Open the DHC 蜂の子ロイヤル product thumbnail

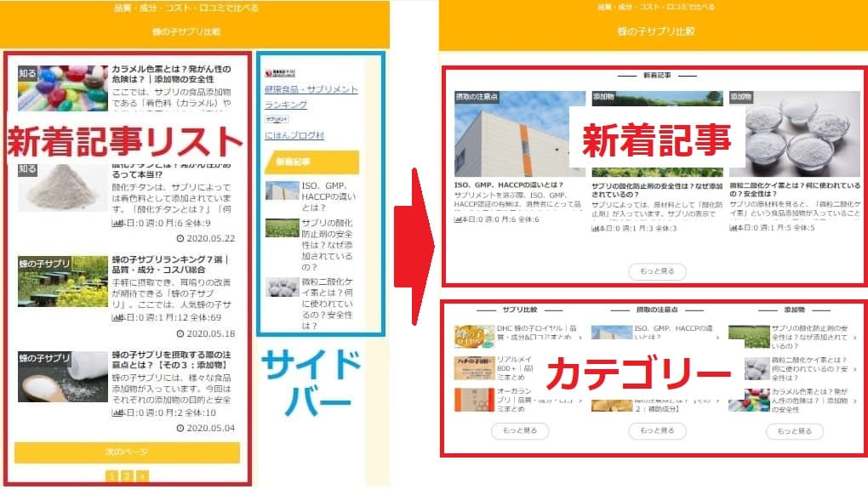point(474,337)
